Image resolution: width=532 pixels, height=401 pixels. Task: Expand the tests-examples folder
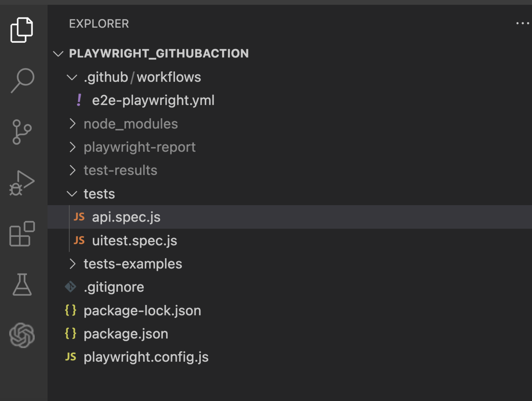pos(72,264)
